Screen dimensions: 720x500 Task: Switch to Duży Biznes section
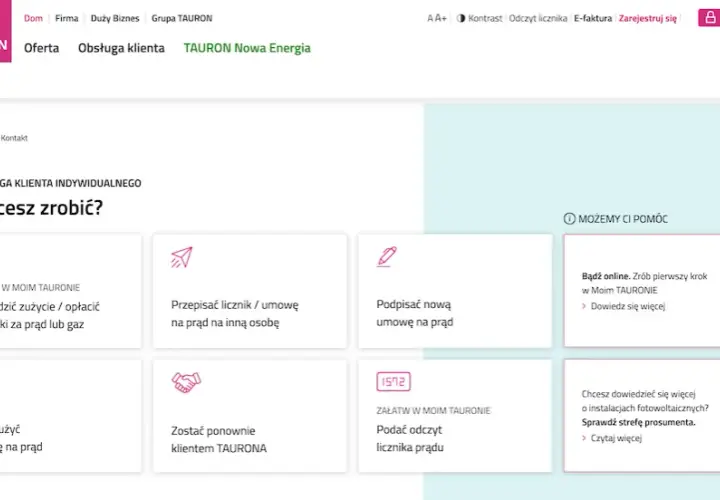115,18
